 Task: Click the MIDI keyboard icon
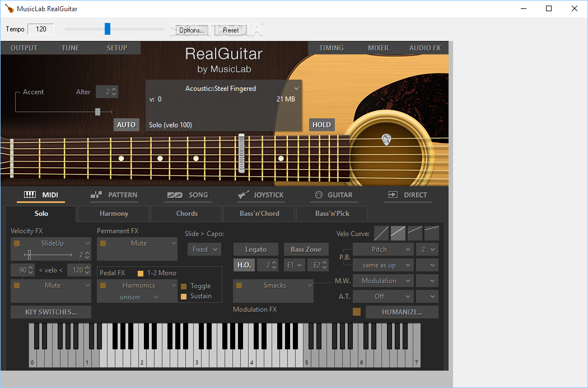click(30, 195)
